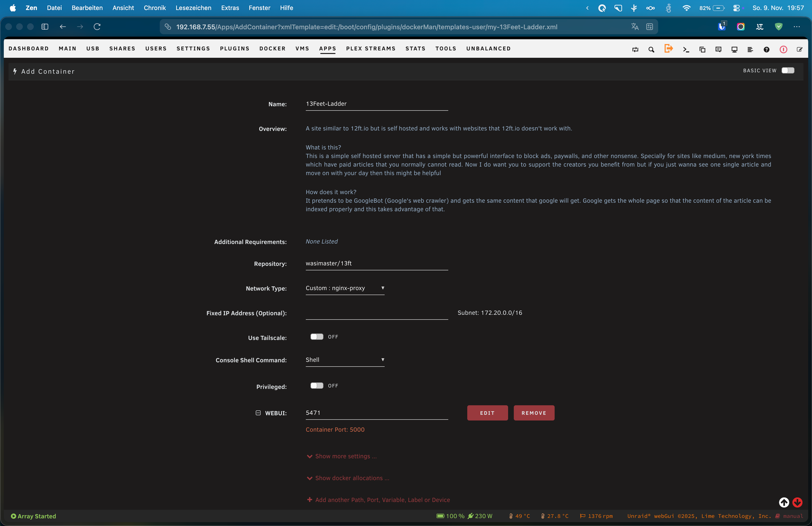Click the WEBUI Edit button
The width and height of the screenshot is (812, 526).
(x=487, y=413)
